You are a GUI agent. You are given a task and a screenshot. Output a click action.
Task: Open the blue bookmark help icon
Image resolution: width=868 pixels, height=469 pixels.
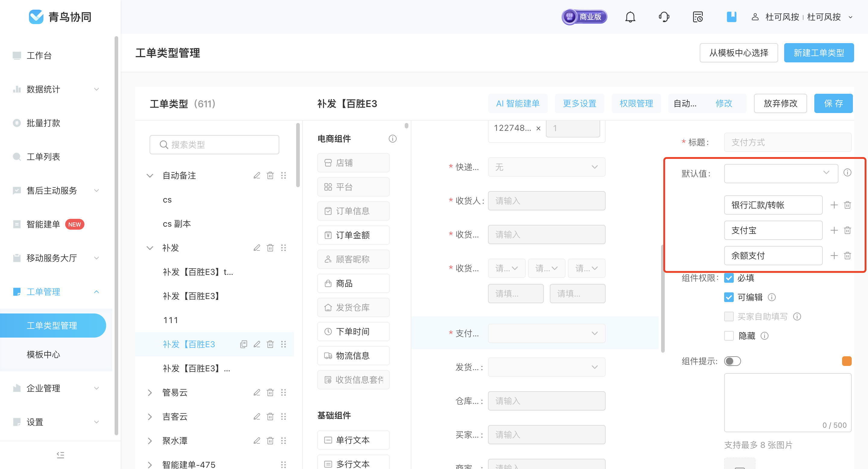pyautogui.click(x=731, y=17)
